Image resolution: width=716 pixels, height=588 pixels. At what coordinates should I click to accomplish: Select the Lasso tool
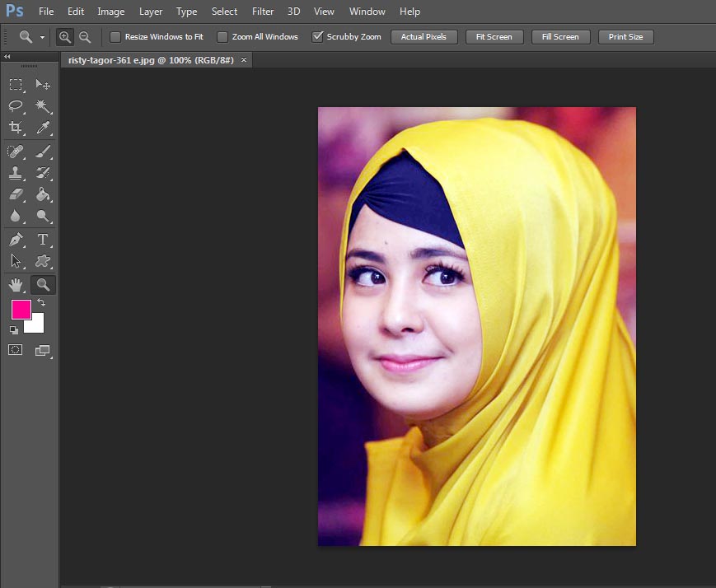pos(16,106)
